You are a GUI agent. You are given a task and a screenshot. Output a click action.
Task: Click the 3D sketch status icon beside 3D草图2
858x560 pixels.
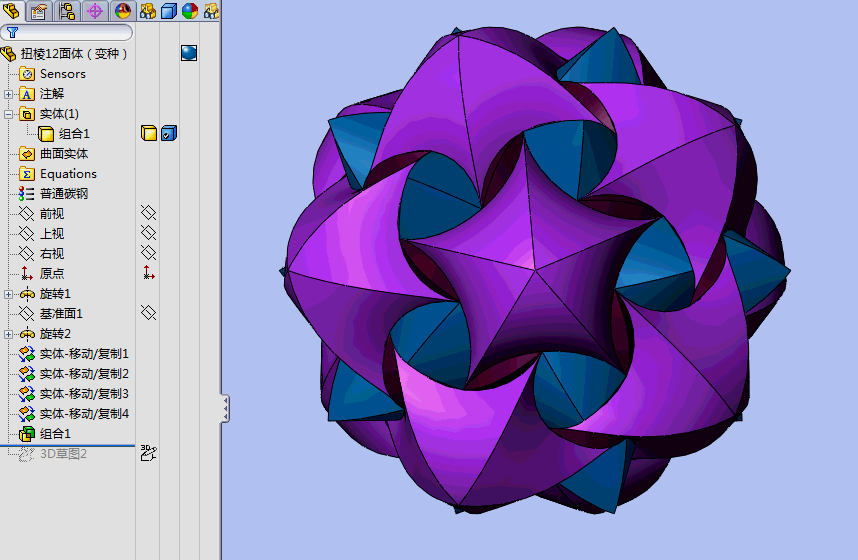(x=148, y=453)
